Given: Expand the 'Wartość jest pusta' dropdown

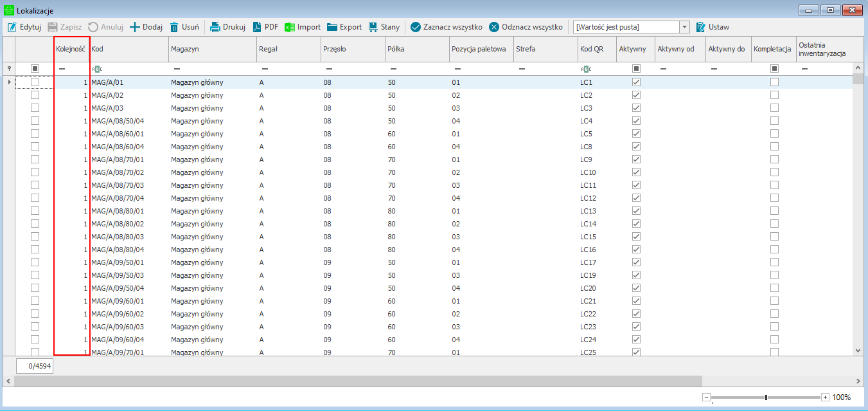Looking at the screenshot, I should click(x=684, y=27).
